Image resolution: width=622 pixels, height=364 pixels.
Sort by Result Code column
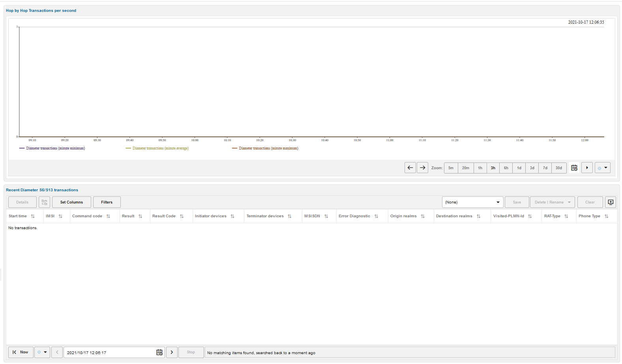pyautogui.click(x=182, y=216)
